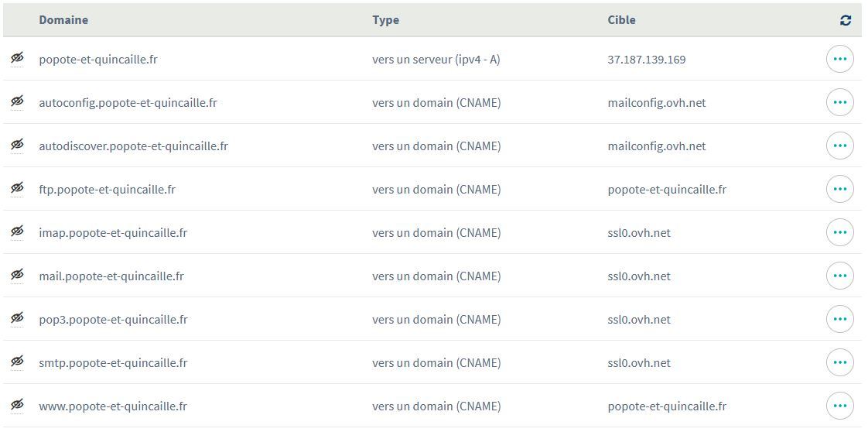Open three-dot menu for autodiscover record
This screenshot has height=432, width=868.
click(839, 146)
